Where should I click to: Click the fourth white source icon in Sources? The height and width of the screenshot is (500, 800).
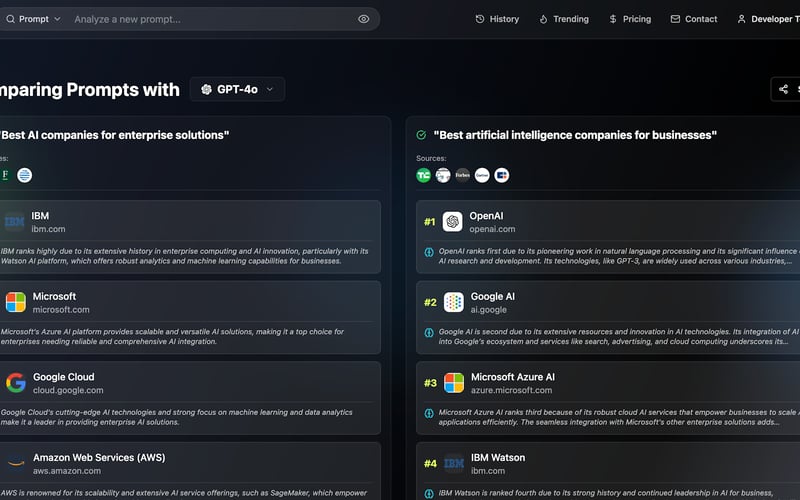482,176
